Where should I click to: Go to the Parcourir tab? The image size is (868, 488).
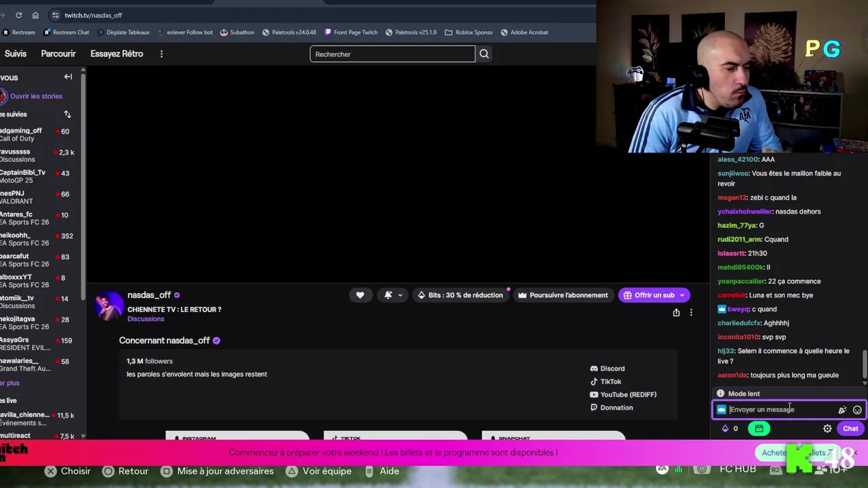click(x=58, y=54)
